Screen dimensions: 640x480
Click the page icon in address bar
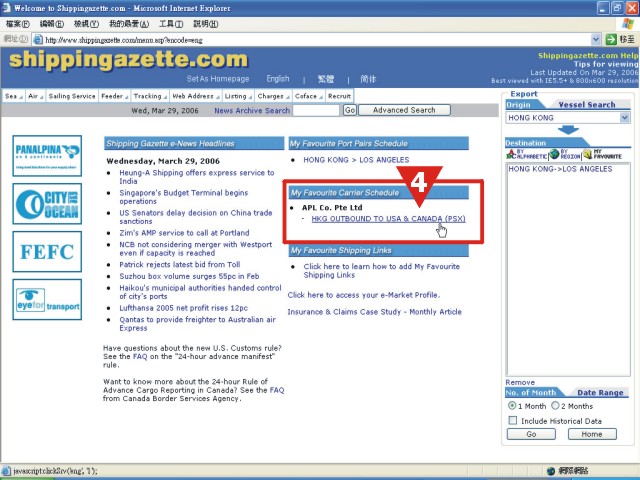pyautogui.click(x=38, y=40)
